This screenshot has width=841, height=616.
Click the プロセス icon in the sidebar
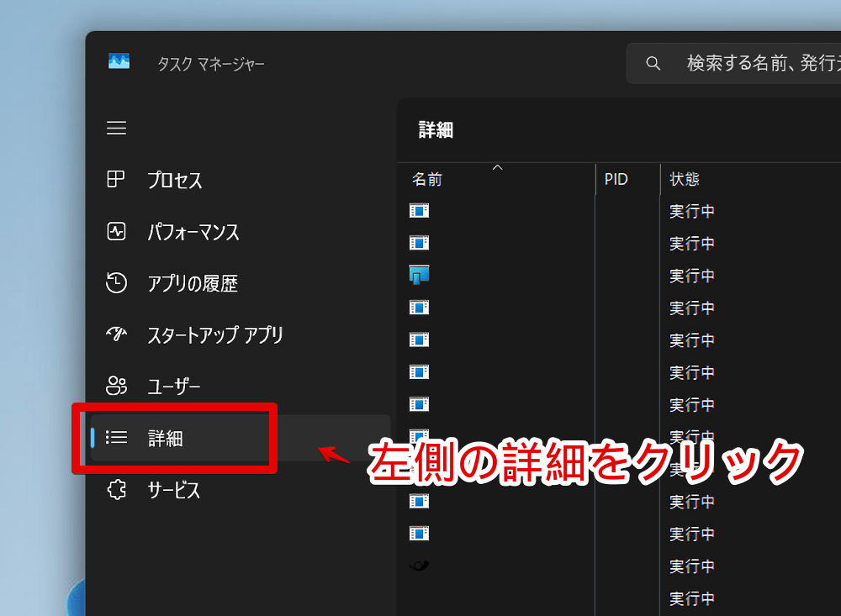[116, 180]
